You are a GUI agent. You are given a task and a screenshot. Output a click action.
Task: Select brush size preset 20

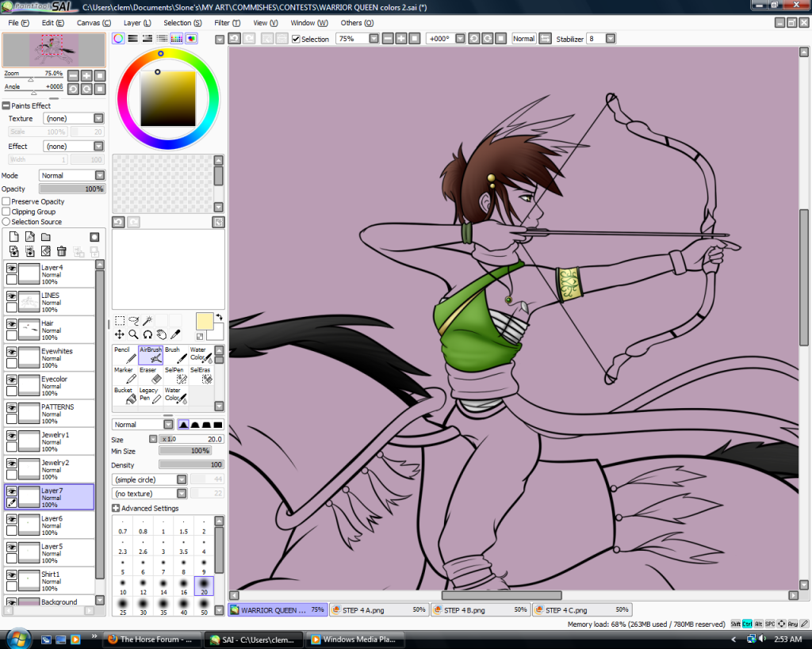coord(204,586)
